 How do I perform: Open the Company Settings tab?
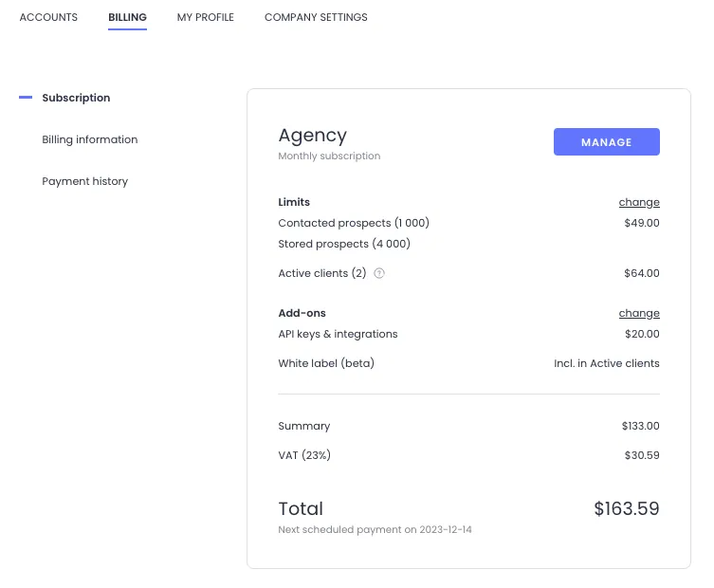point(316,17)
